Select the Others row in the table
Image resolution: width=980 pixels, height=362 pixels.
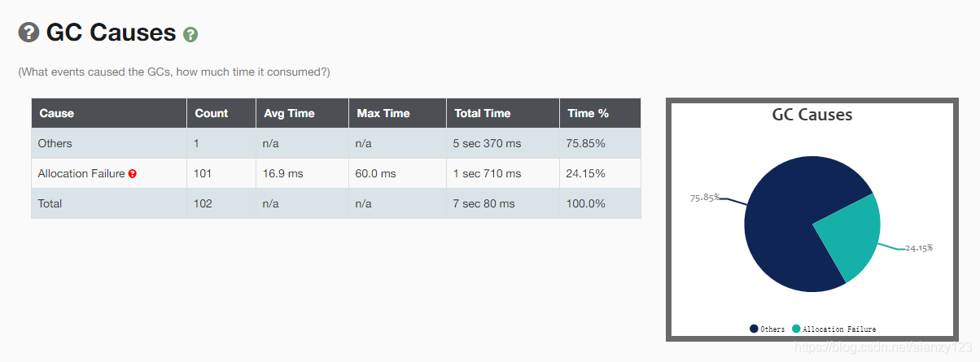pyautogui.click(x=336, y=143)
